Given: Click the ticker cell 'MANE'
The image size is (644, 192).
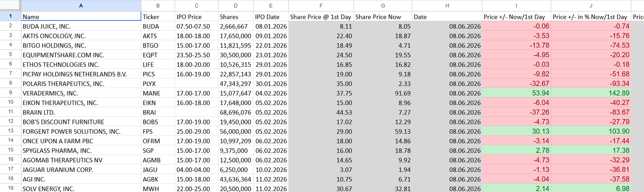Looking at the screenshot, I should (x=158, y=93).
